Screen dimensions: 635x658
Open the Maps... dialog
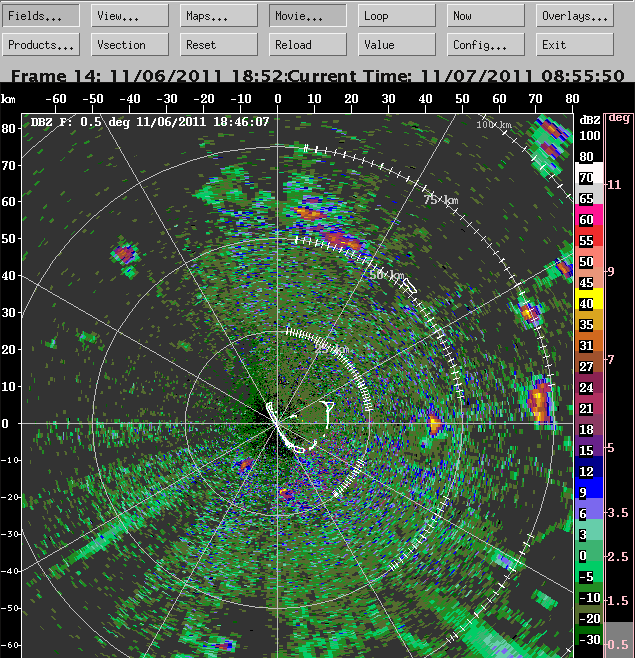click(x=219, y=16)
